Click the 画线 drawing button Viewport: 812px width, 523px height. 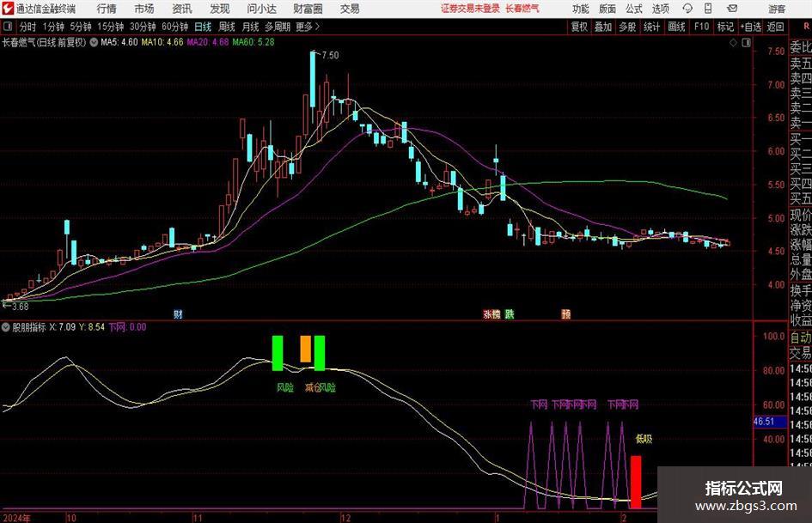pyautogui.click(x=676, y=27)
